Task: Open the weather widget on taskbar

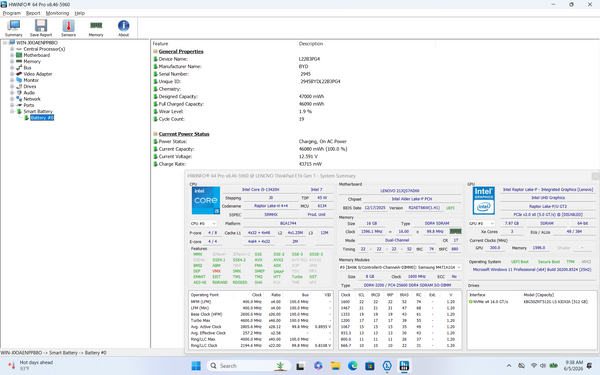Action: click(31, 365)
